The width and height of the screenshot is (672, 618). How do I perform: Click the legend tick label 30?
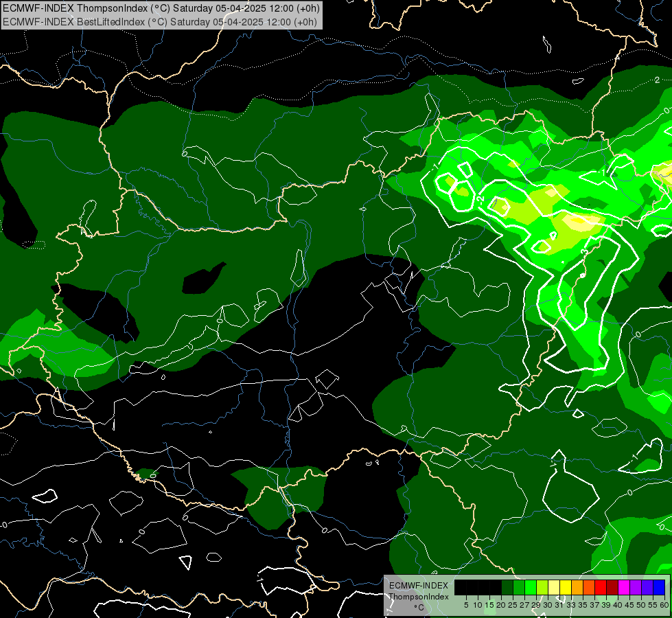548,605
